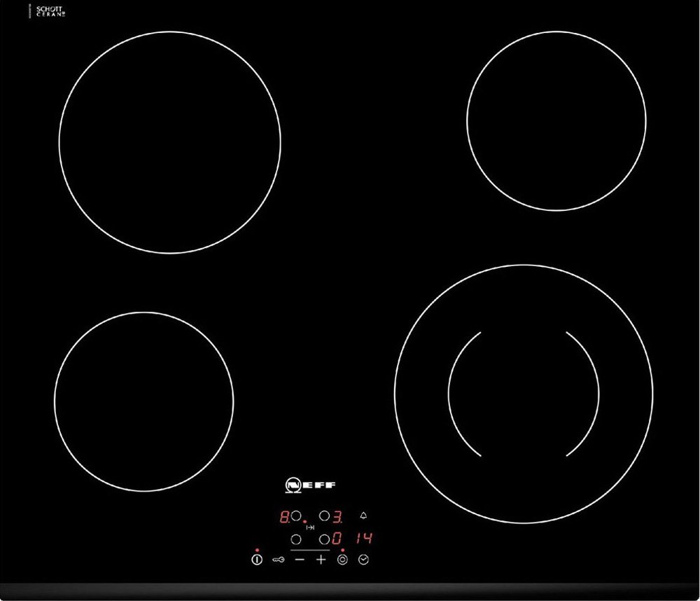Select the front-right zone selector circle
700x601 pixels.
tap(325, 540)
